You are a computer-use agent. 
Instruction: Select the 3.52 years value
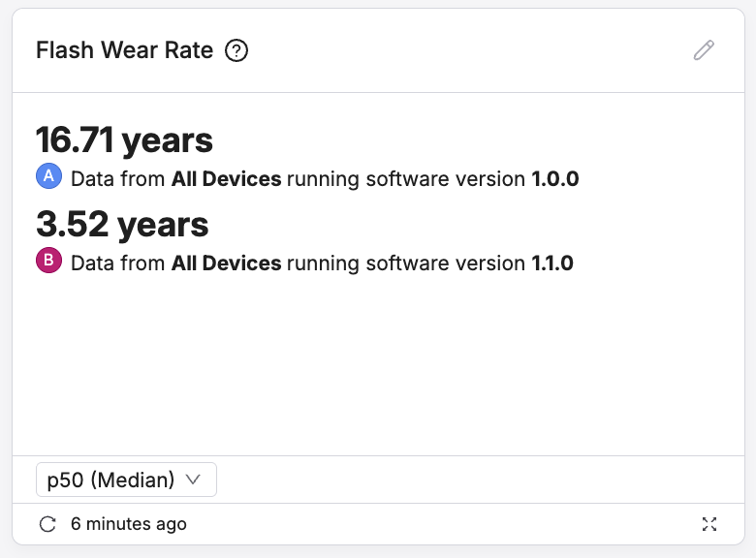(122, 225)
